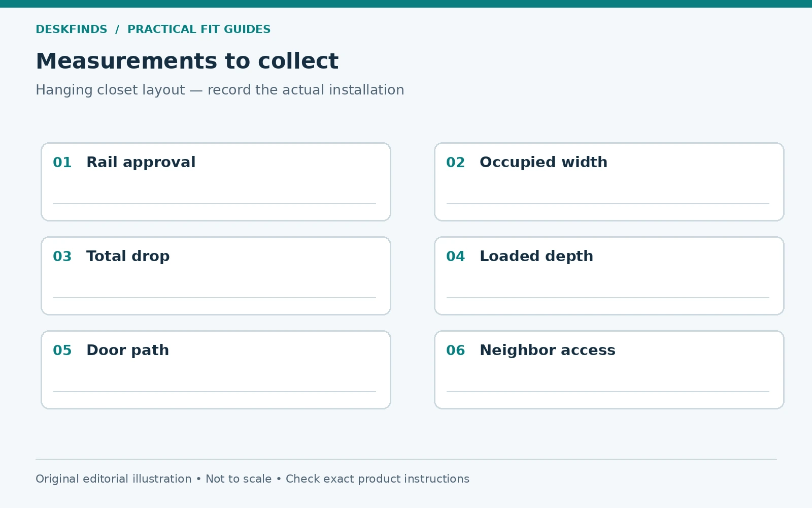Select the "Measurements to collect" heading
812x508 pixels.
point(187,61)
